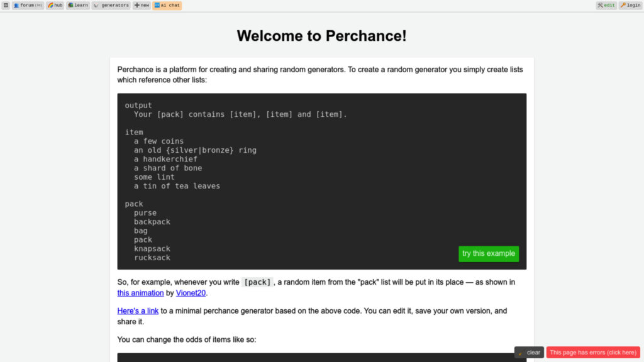Image resolution: width=644 pixels, height=362 pixels.
Task: Click the 'a tin of tea leaves' code line
Action: pyautogui.click(x=177, y=186)
